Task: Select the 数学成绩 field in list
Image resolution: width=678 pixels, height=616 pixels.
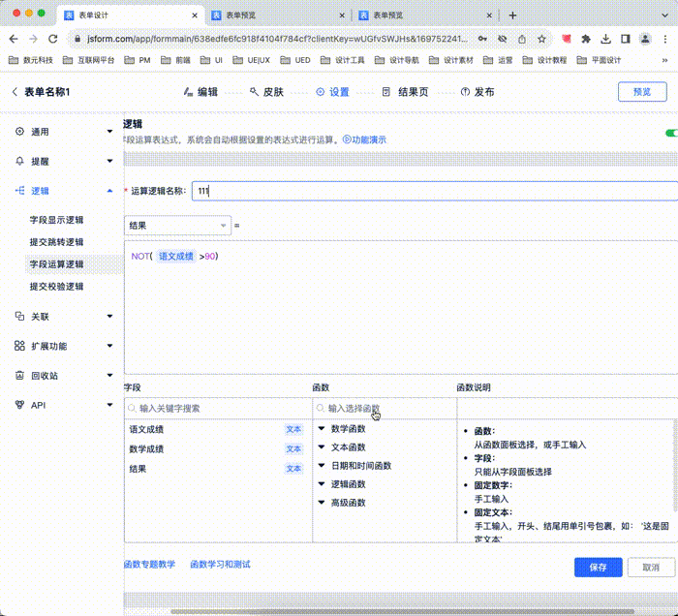Action: click(147, 449)
